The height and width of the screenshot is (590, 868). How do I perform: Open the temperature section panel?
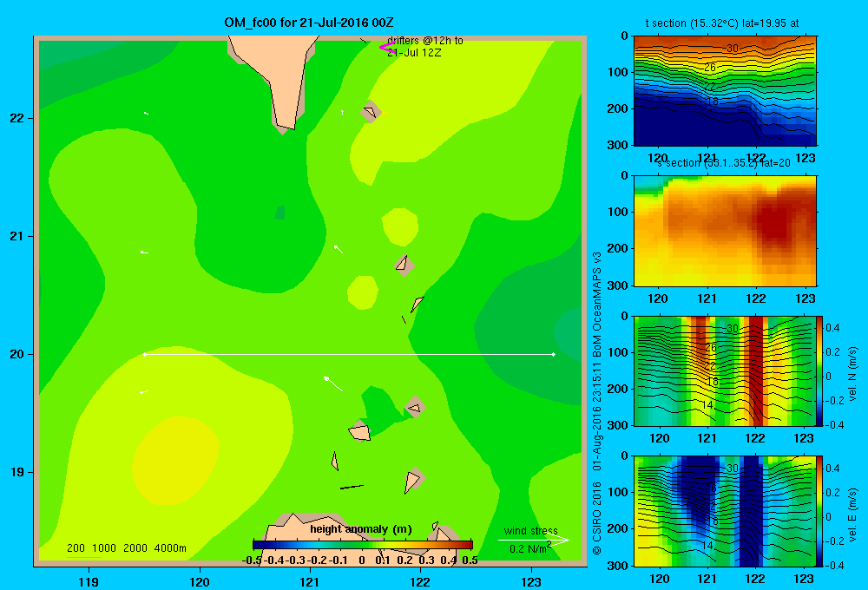point(725,90)
